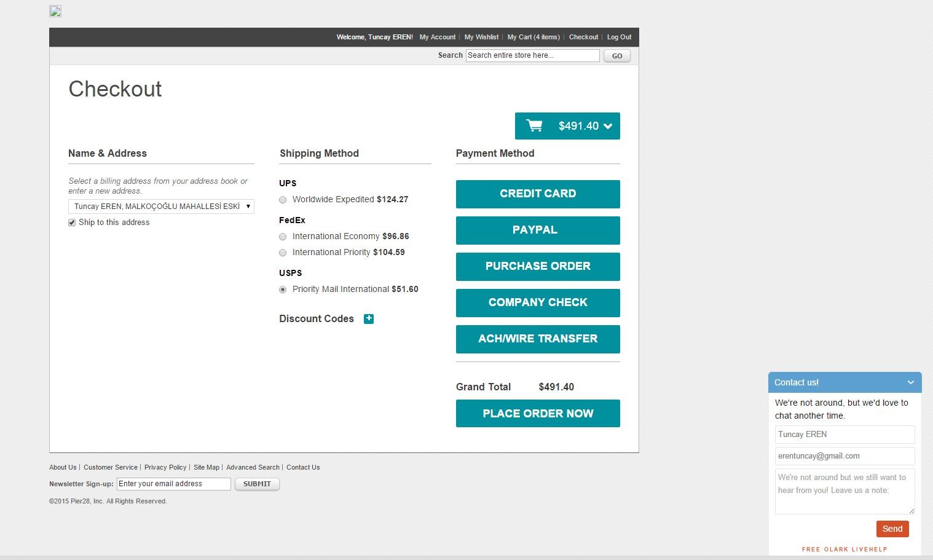This screenshot has height=560, width=933.
Task: Open My Wishlist in the top bar
Action: tap(481, 37)
